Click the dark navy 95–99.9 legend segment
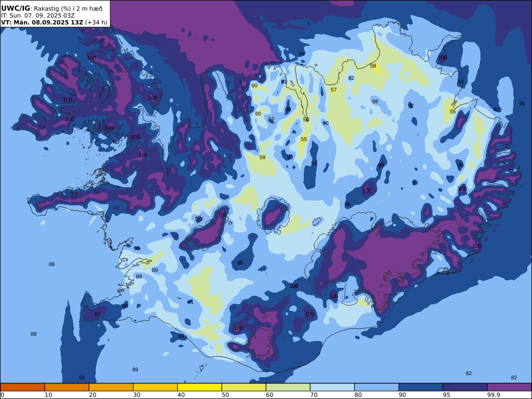Viewport: 532px width, 399px height. (465, 387)
